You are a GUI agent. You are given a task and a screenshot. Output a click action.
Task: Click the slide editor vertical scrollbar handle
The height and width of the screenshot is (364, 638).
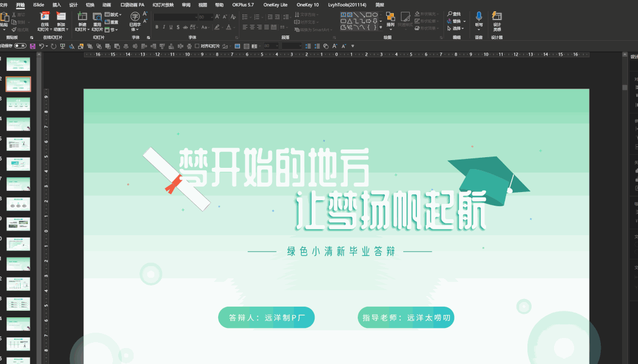(625, 87)
